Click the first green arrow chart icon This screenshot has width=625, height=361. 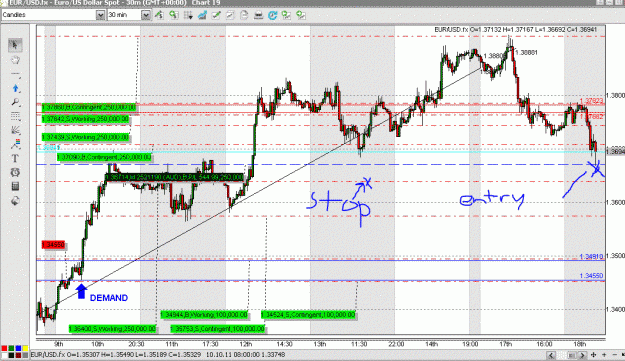(x=287, y=15)
